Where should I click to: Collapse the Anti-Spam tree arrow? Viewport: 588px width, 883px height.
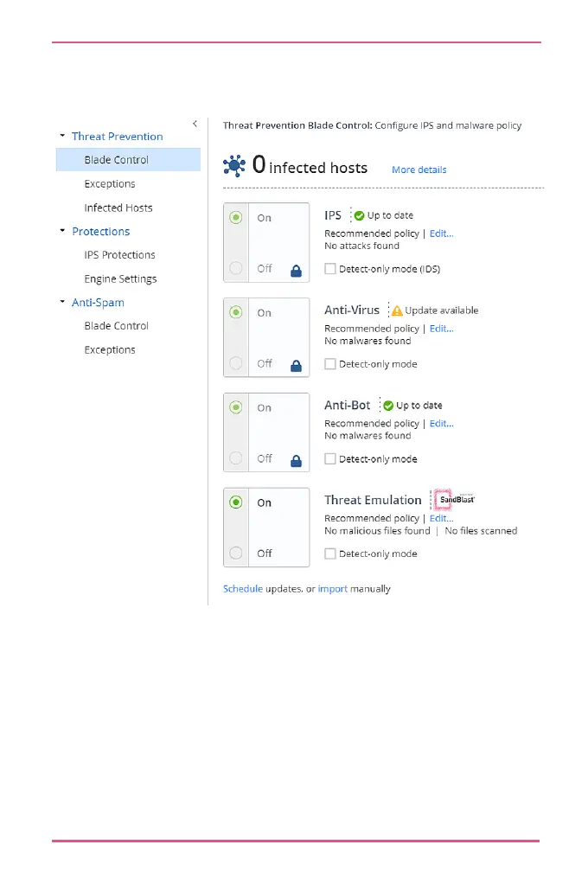point(62,302)
